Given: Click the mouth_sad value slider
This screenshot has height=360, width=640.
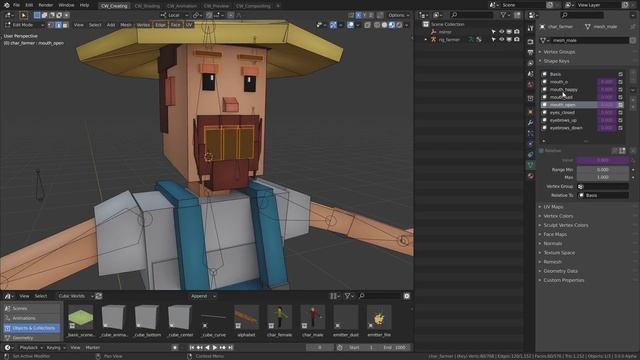Looking at the screenshot, I should tap(607, 97).
